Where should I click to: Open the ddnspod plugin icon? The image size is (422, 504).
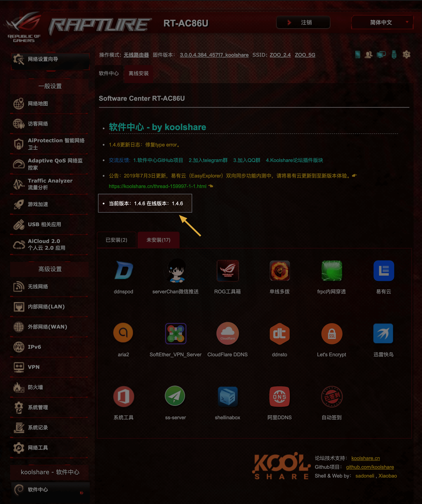[x=124, y=270]
